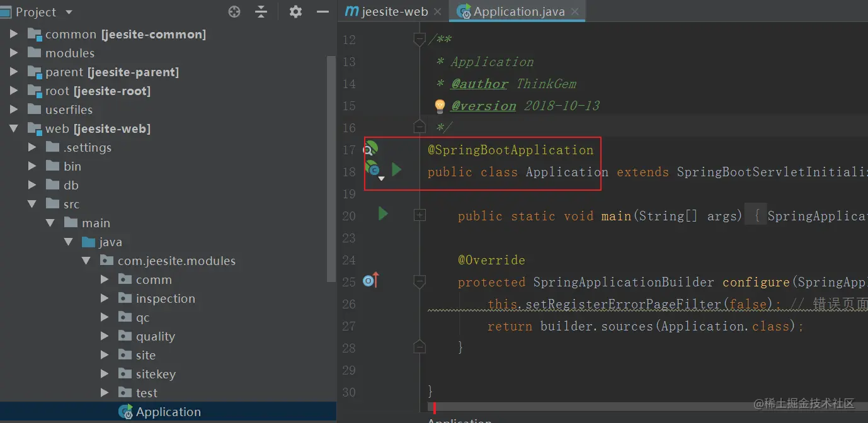The image size is (868, 423).
Task: Expand the folded main method at line 20
Action: click(x=419, y=216)
